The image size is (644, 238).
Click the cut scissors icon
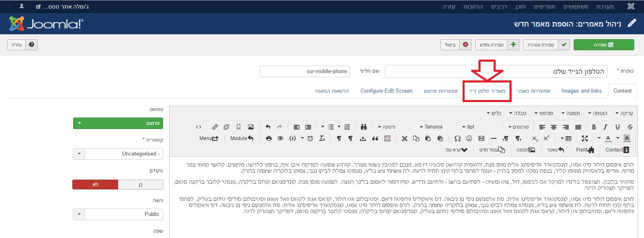click(405, 138)
